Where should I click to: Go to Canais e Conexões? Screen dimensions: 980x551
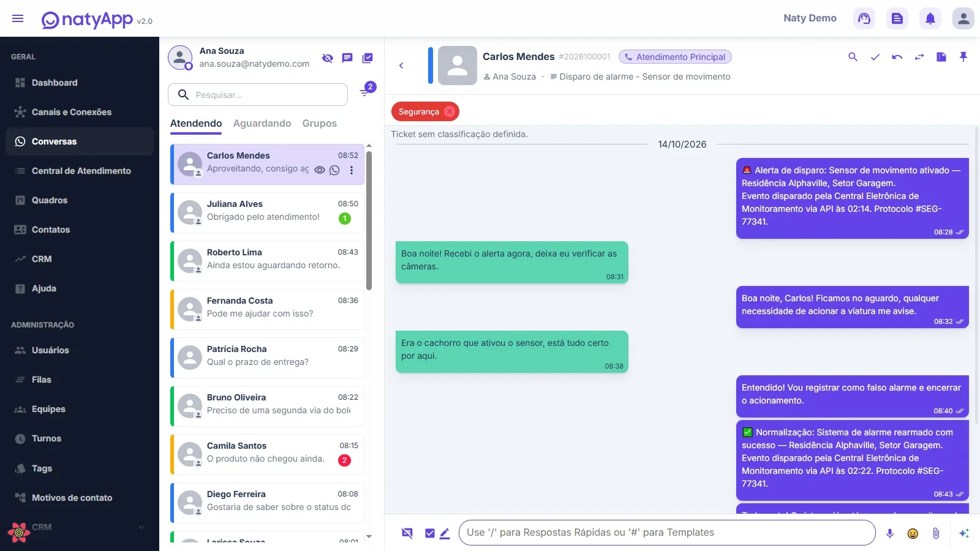coord(80,112)
